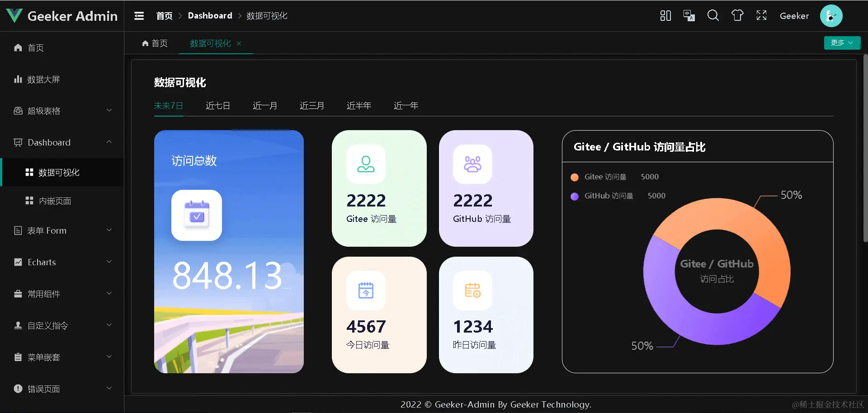Click the calendar icon in 昨日访问量 card
868x413 pixels.
(x=472, y=291)
